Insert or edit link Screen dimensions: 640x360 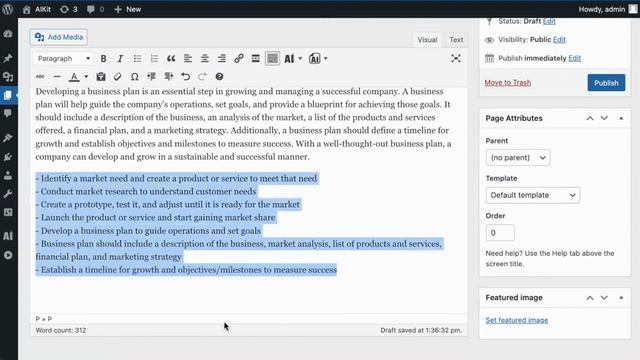(x=239, y=59)
